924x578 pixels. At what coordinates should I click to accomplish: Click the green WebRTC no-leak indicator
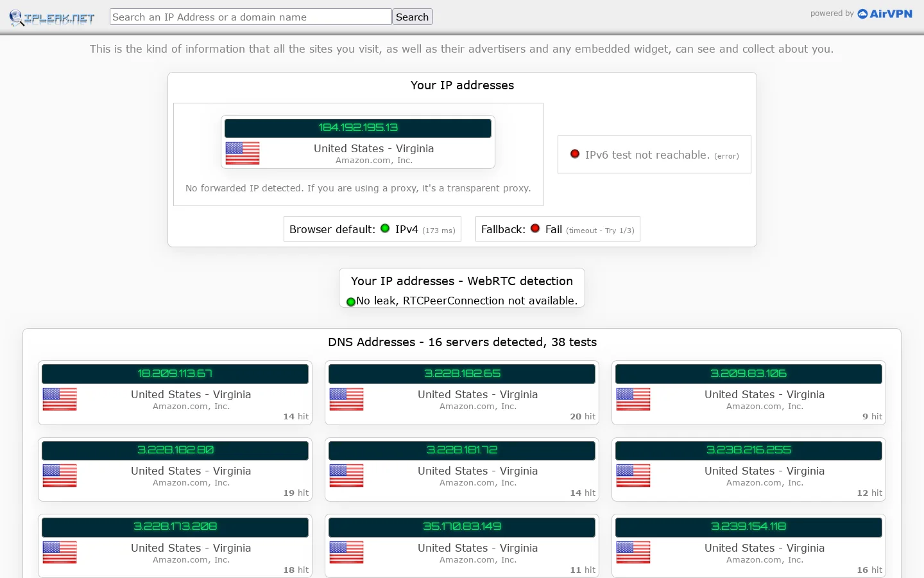351,302
